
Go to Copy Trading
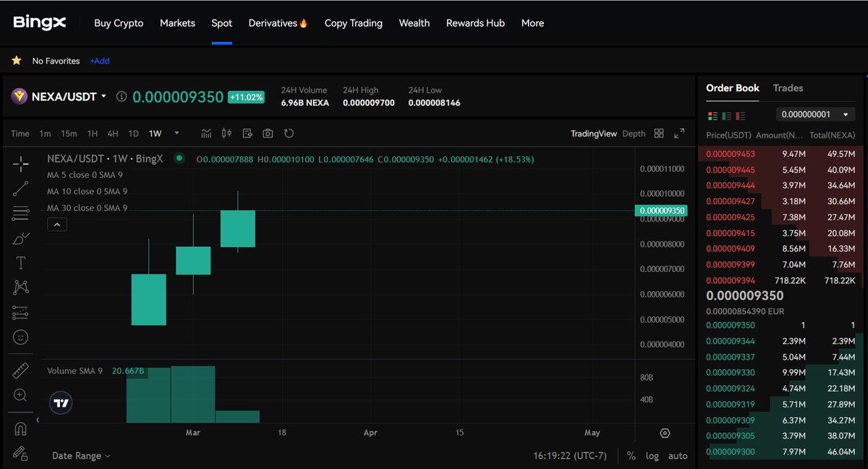coord(354,23)
